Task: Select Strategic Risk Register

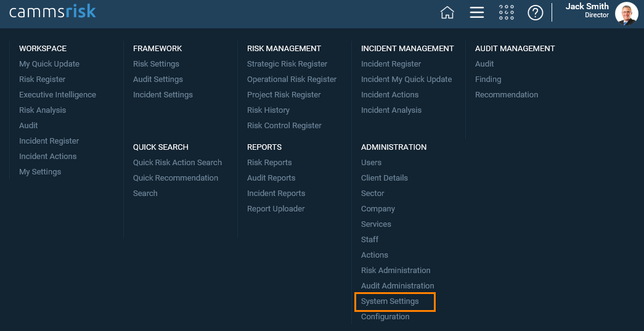Action: 287,64
